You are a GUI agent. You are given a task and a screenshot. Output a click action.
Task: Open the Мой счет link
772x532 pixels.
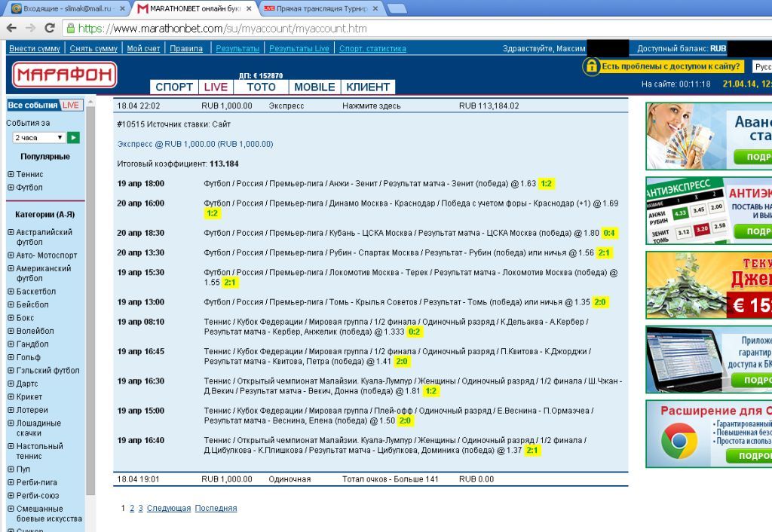(x=143, y=48)
